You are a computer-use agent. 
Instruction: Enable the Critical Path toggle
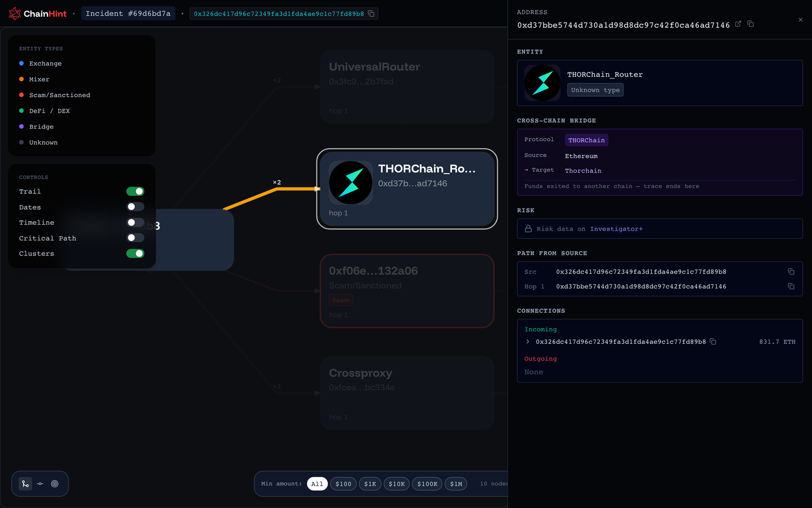click(x=135, y=238)
